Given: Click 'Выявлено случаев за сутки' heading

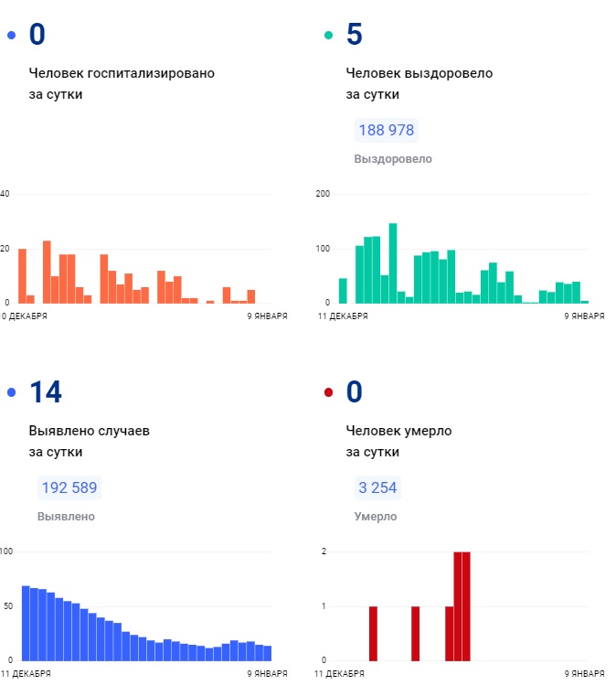Looking at the screenshot, I should point(89,441).
